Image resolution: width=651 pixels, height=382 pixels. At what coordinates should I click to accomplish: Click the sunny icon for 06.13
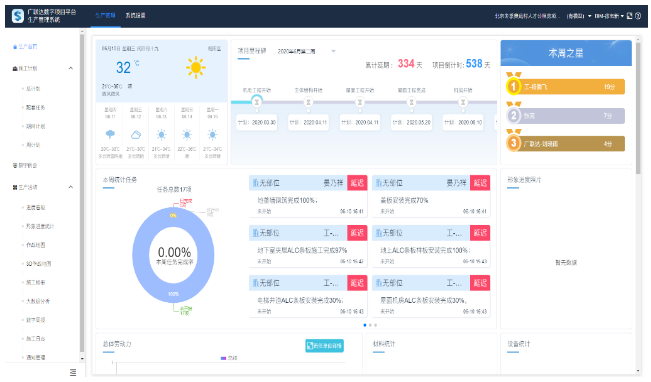tap(161, 135)
